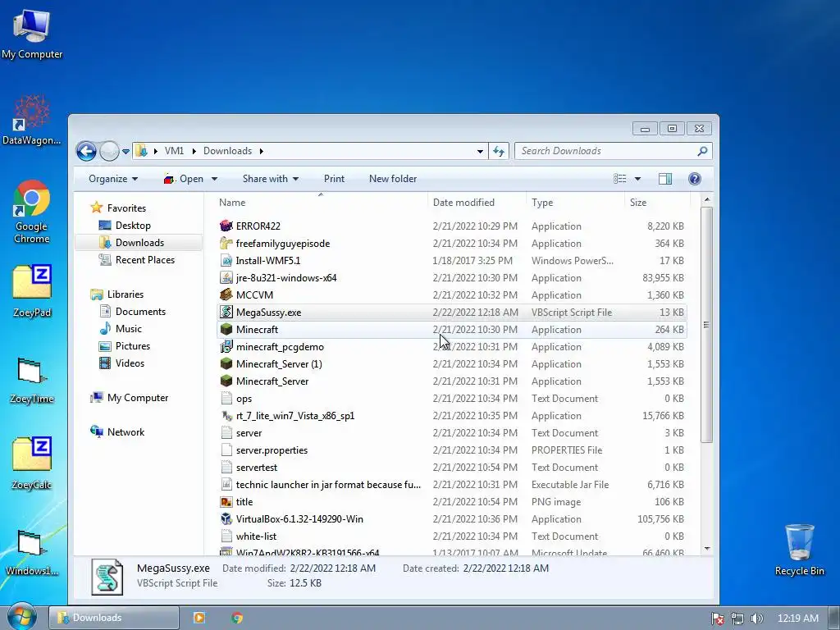Select the rt_7_lite_win7_Vista_x86_sp1 icon
840x630 pixels.
pyautogui.click(x=226, y=416)
